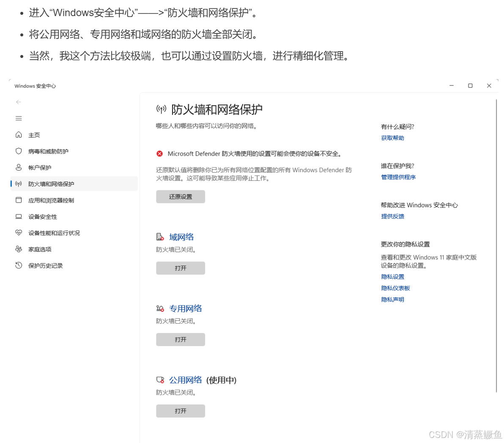
Task: Select 帐户保护 sidebar item
Action: click(74, 168)
